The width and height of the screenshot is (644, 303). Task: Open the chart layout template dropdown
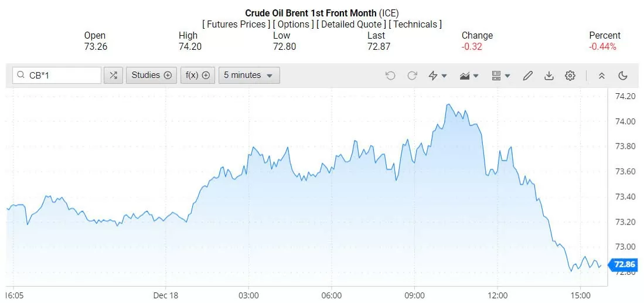pos(501,75)
